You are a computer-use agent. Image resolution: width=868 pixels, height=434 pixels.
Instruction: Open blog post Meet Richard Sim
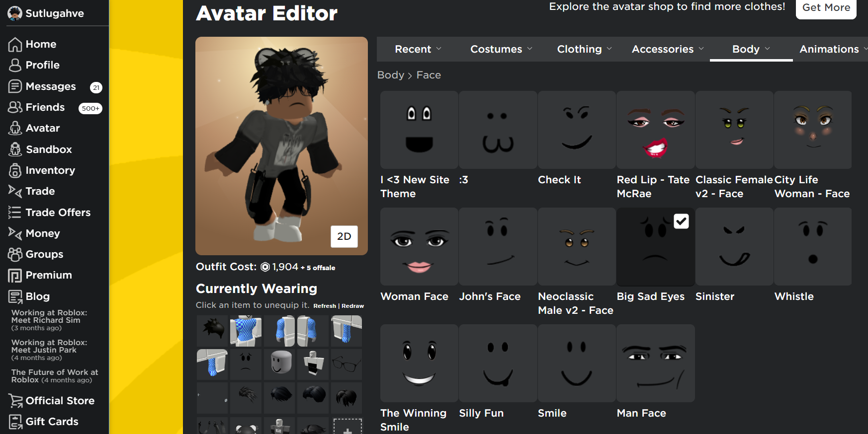(49, 320)
